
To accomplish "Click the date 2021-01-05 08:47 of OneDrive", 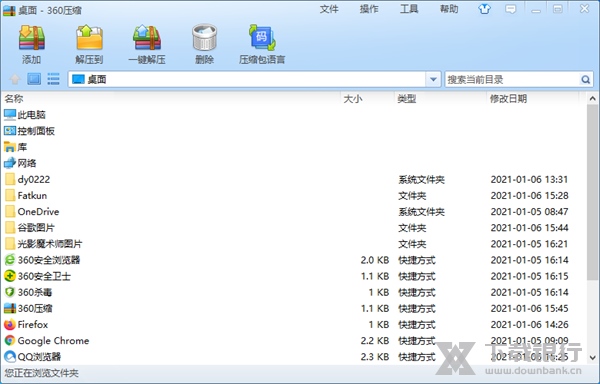I will pyautogui.click(x=529, y=212).
